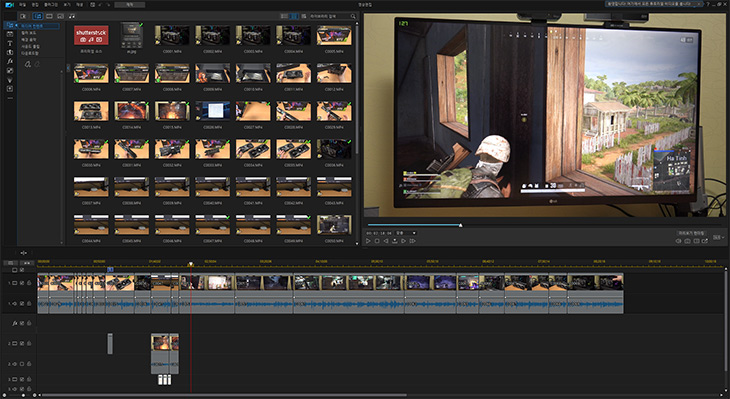Click the timeline zoom slider handle
This screenshot has width=730, height=399.
[23, 395]
